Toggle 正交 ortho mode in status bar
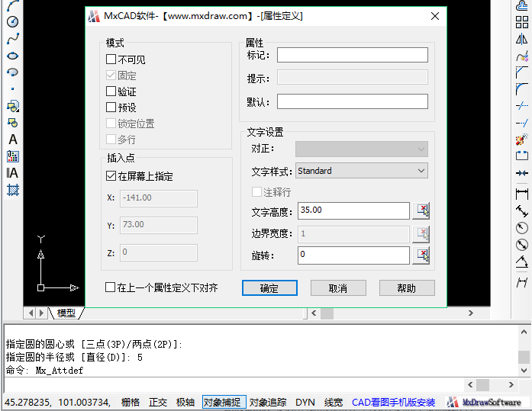Screen dimensions: 532x411 158,402
